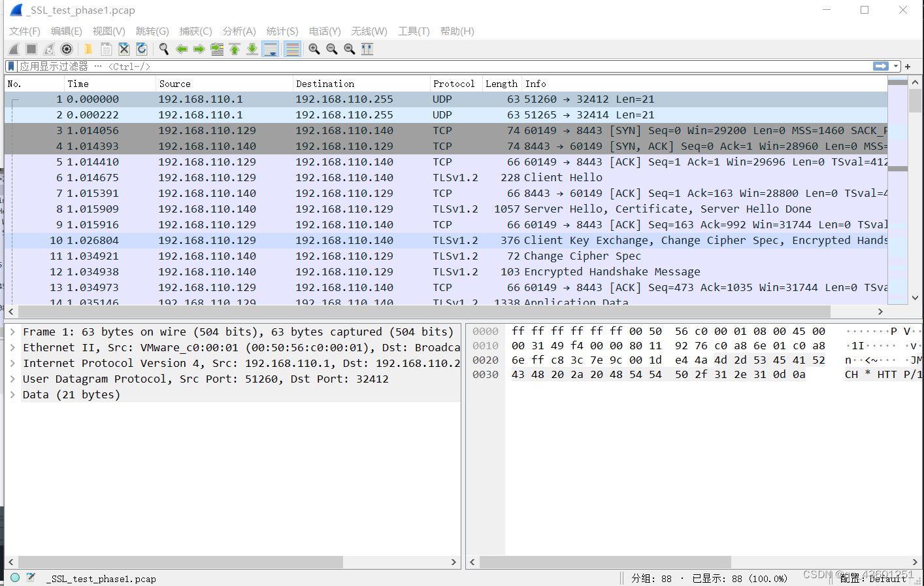The width and height of the screenshot is (924, 586).
Task: Open capture options gear icon
Action: [x=67, y=49]
